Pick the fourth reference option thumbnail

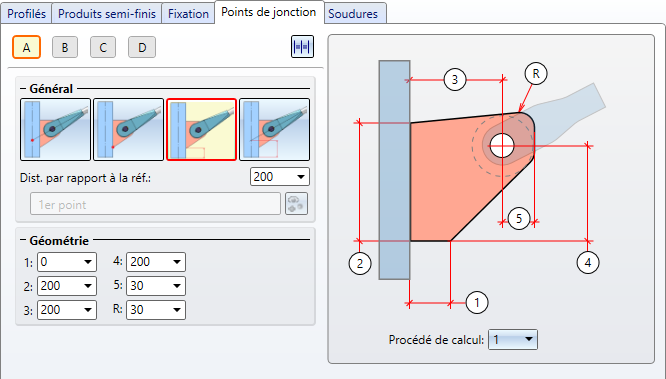(x=274, y=130)
